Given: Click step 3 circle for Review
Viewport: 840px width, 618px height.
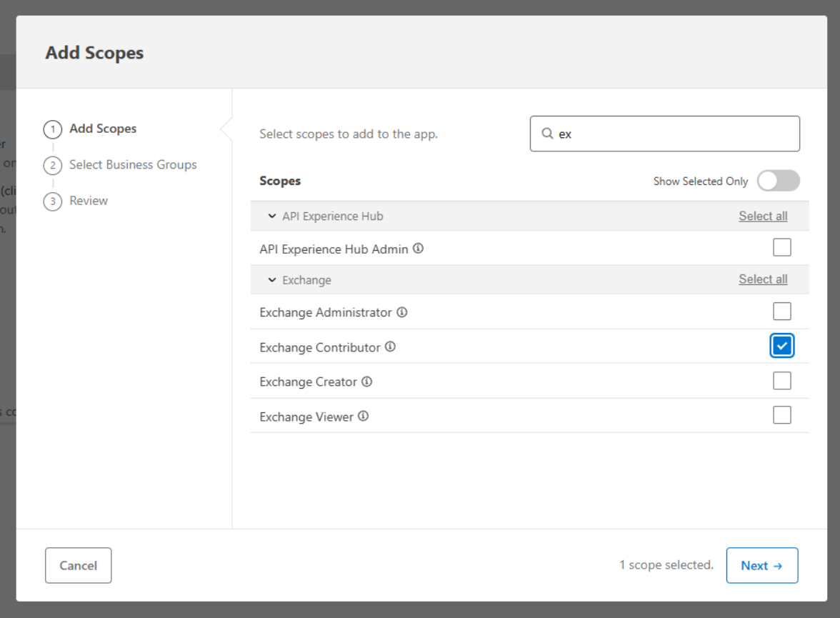Looking at the screenshot, I should coord(53,201).
